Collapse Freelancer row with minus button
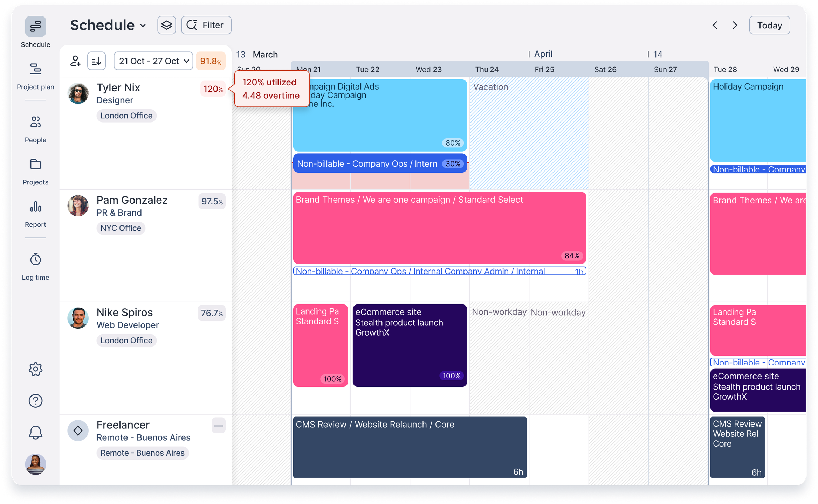818x504 pixels. pos(219,426)
